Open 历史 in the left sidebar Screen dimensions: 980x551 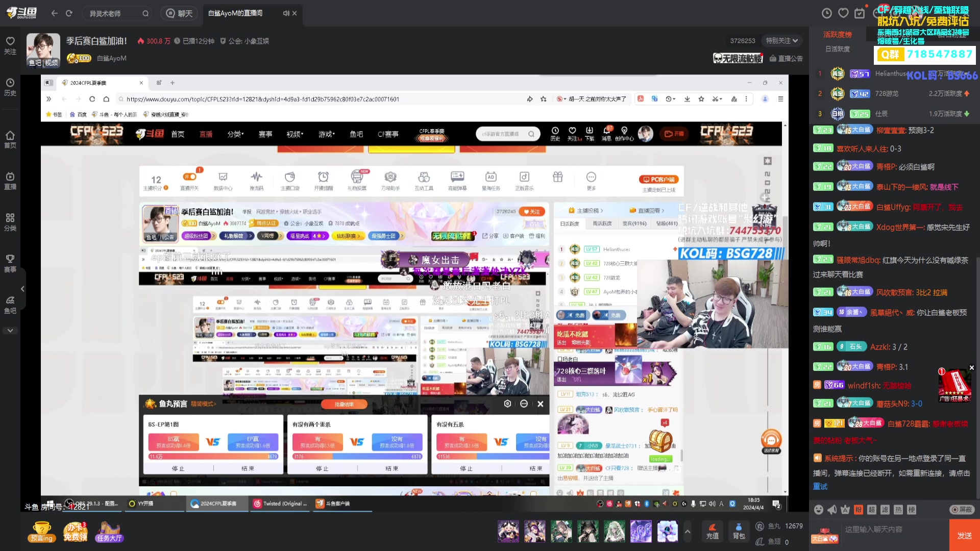pyautogui.click(x=10, y=87)
